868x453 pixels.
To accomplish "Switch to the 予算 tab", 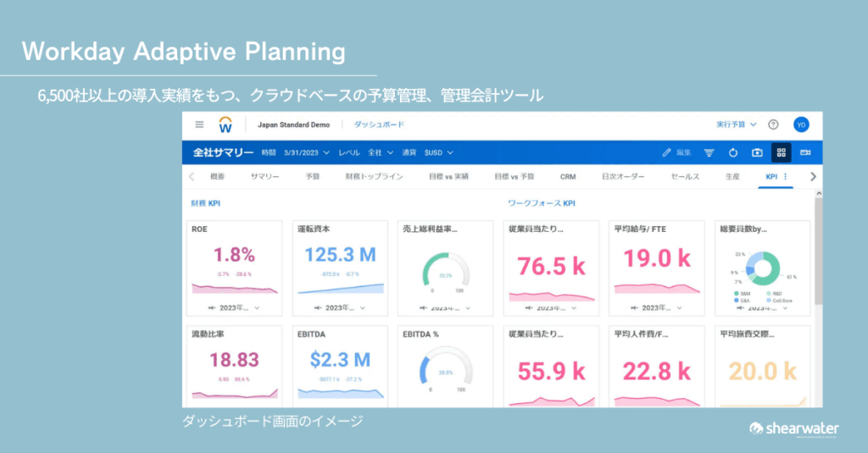I will coord(313,176).
